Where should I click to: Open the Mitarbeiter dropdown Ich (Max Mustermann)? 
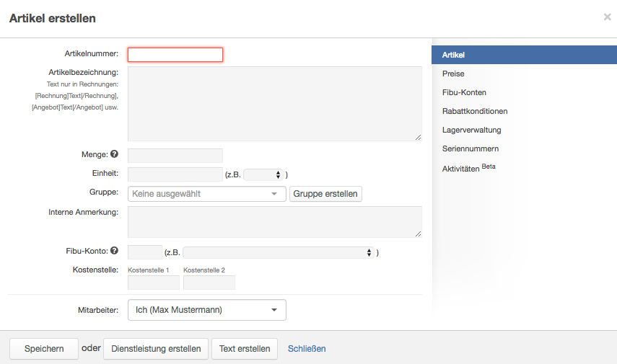tap(207, 310)
